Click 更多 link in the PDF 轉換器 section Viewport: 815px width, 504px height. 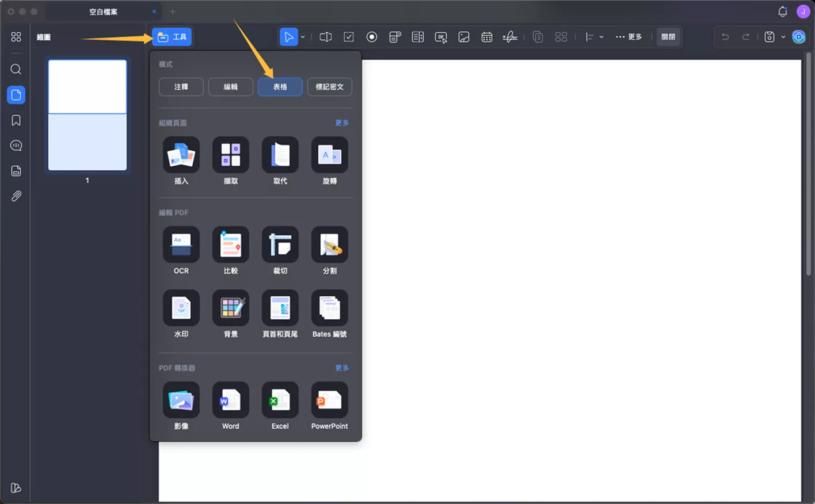point(342,368)
